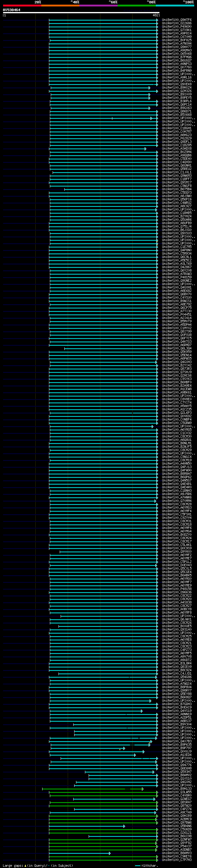197x868 pixels.
Task: Click hit label UniRef100_B9GX63
Action: tap(177, 108)
